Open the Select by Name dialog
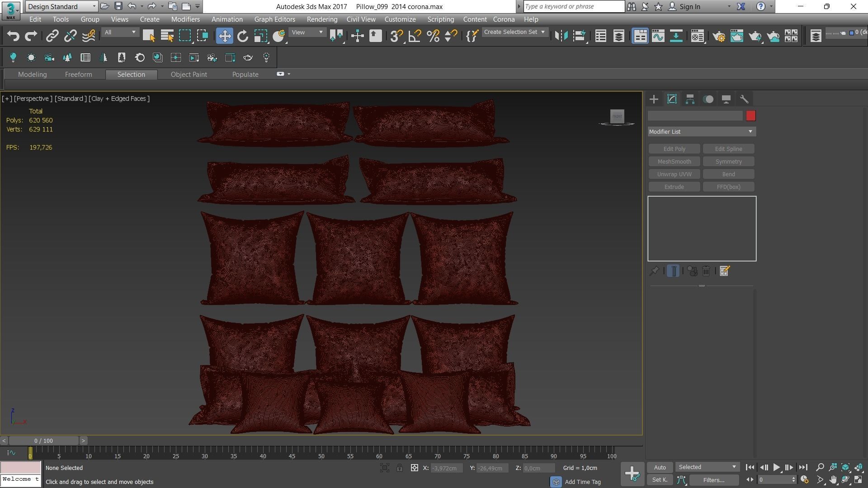Screen dimensions: 868x488 point(167,36)
